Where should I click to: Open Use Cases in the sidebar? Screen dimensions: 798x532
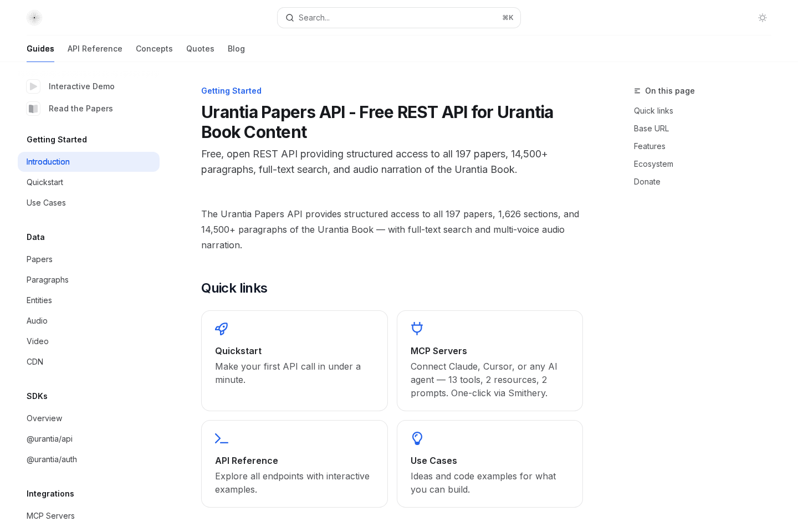click(46, 203)
